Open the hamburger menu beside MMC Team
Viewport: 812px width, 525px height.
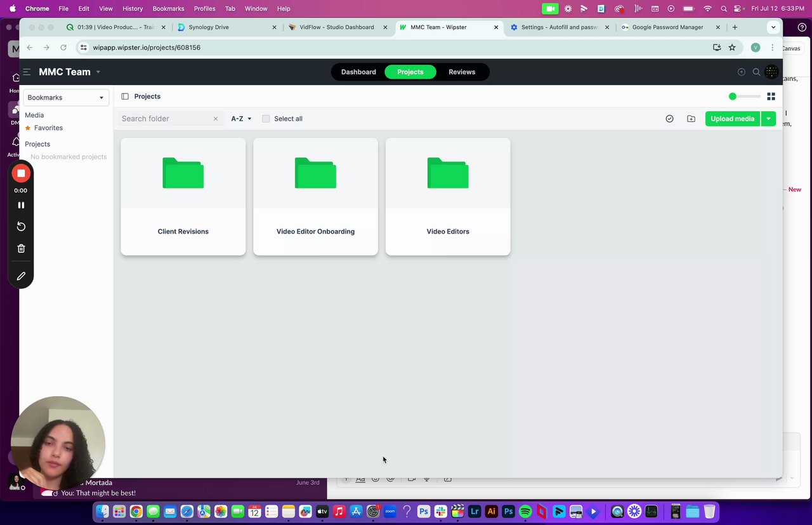tap(27, 72)
